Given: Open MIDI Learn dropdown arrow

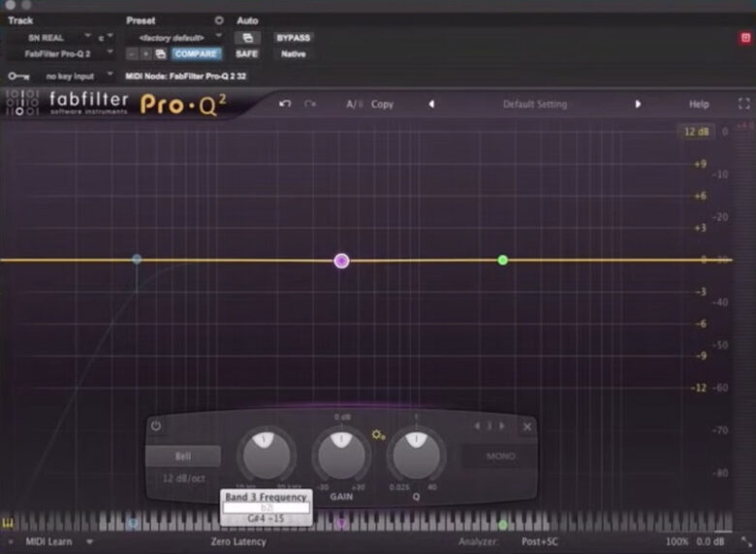Looking at the screenshot, I should 89,541.
